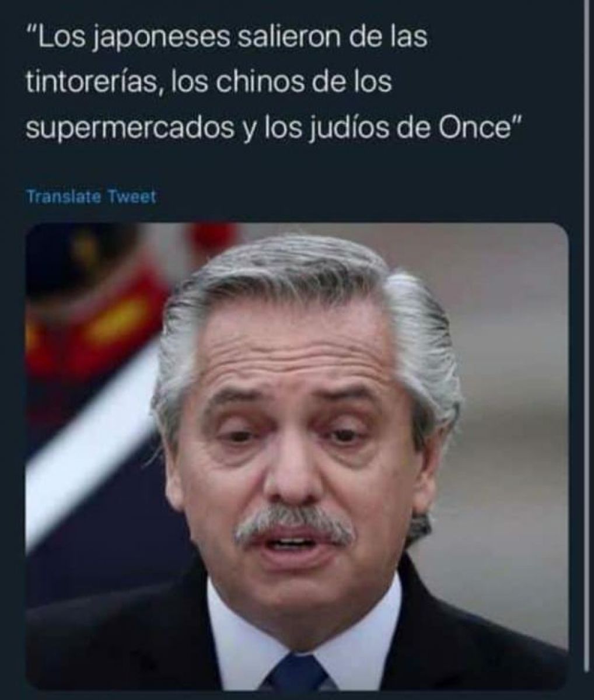Click the tweet's first line mentioning japoneses
594x700 pixels.
228,40
